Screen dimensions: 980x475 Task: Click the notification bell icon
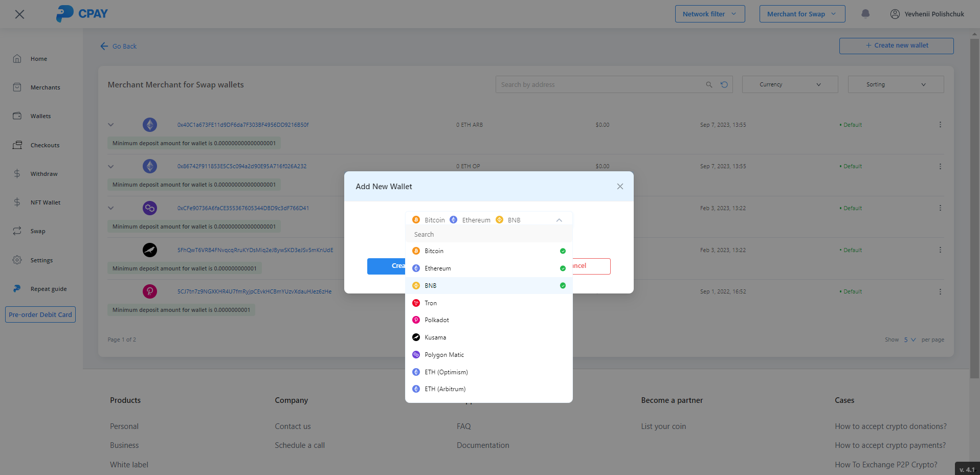tap(865, 14)
